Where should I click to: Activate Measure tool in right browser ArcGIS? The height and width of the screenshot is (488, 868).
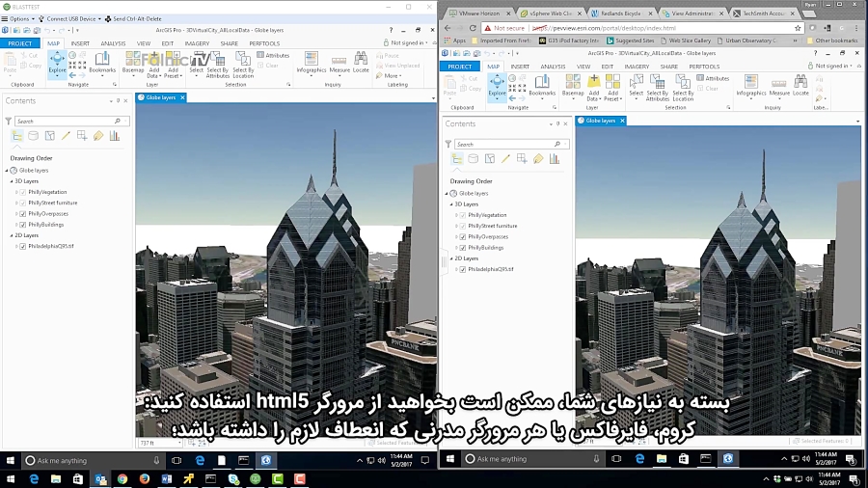pyautogui.click(x=779, y=86)
